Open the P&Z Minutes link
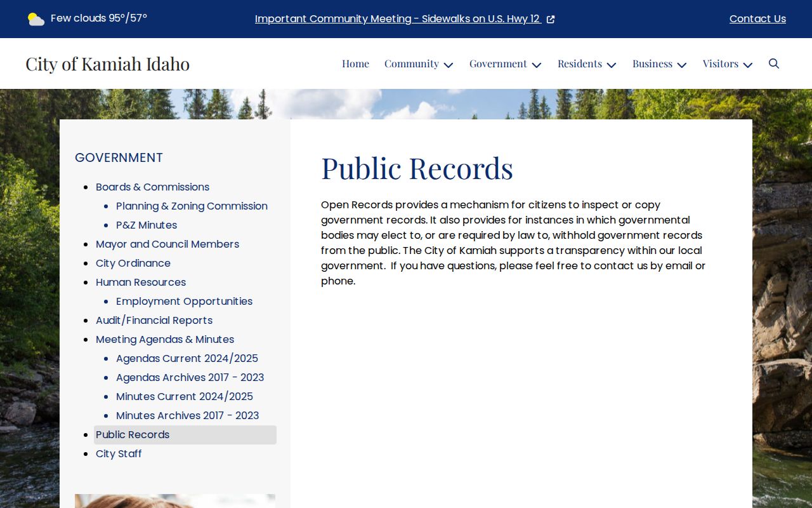This screenshot has width=812, height=508. [x=147, y=225]
